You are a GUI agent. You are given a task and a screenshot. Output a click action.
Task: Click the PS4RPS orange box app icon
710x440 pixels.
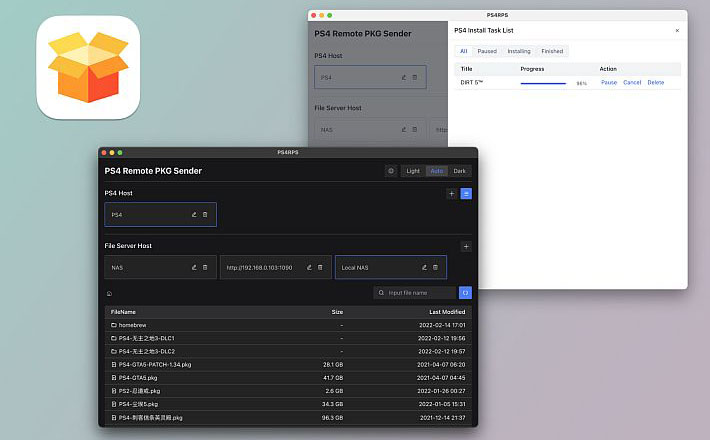click(x=88, y=67)
